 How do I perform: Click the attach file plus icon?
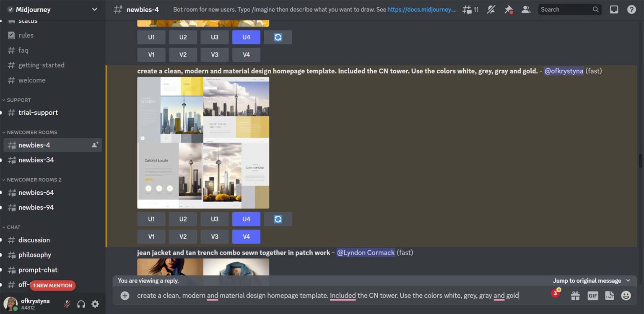[125, 295]
